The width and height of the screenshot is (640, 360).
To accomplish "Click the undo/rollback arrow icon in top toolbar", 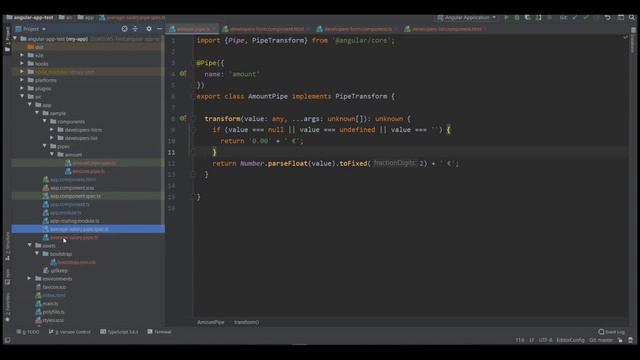I will point(608,18).
